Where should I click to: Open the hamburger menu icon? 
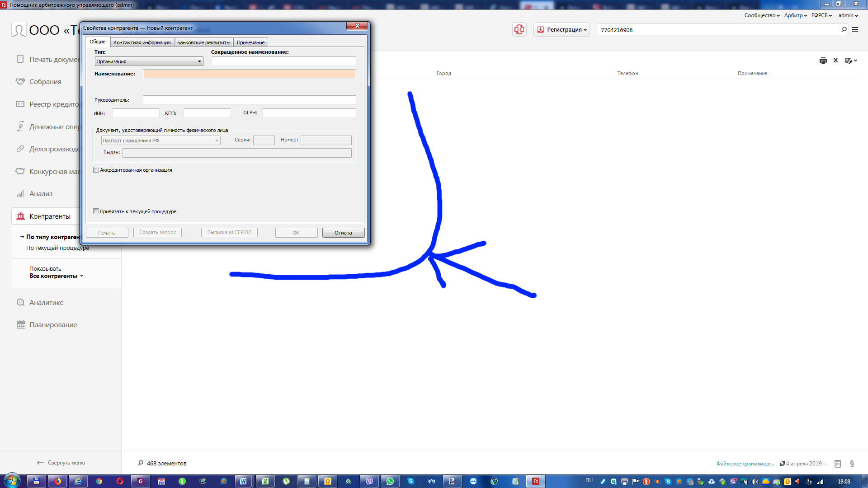pyautogui.click(x=855, y=29)
